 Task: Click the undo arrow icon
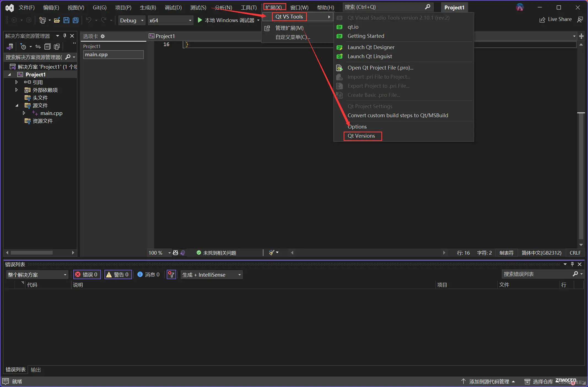coord(88,20)
